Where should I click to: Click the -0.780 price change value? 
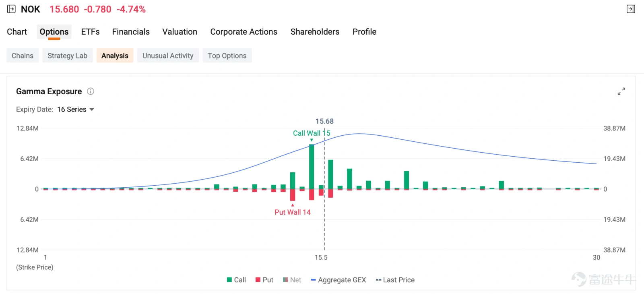98,9
